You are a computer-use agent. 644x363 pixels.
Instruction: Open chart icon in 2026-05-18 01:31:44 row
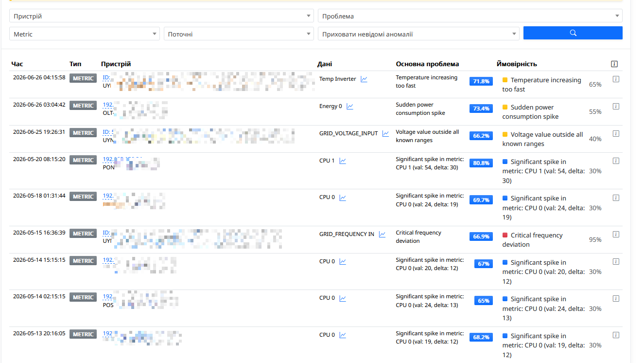pos(343,198)
